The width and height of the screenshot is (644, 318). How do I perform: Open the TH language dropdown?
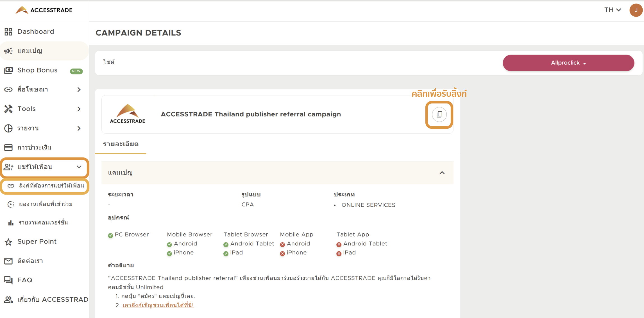pos(613,10)
